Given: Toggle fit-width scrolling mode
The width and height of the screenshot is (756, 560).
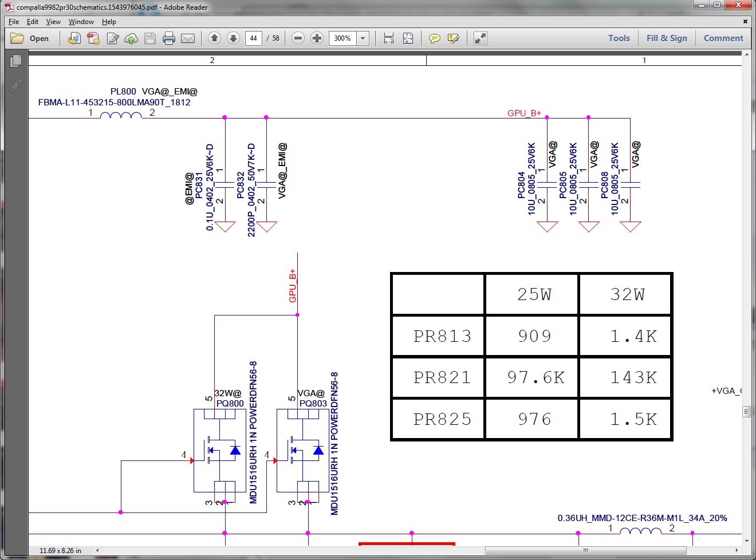Looking at the screenshot, I should [389, 38].
